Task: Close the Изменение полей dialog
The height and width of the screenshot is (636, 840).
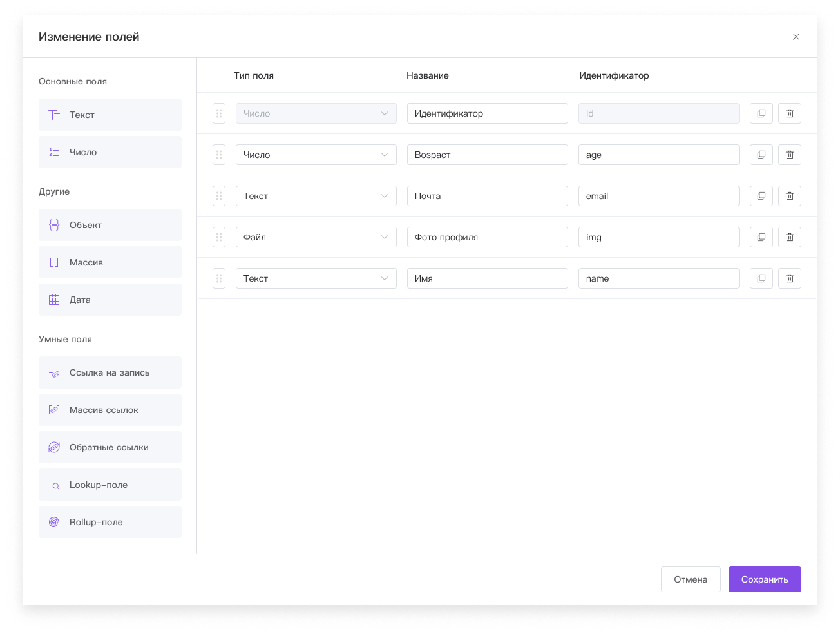Action: [796, 37]
